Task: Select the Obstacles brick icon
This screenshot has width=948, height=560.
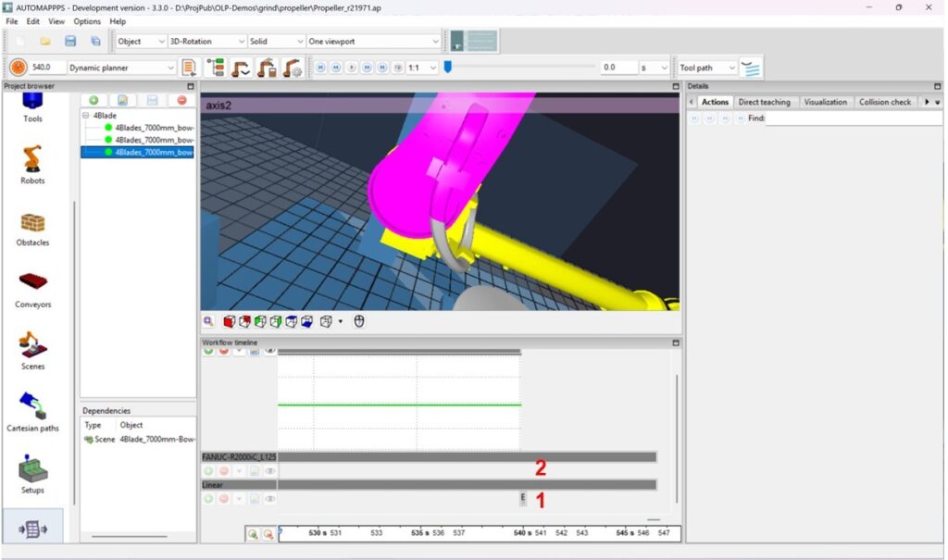Action: click(32, 223)
